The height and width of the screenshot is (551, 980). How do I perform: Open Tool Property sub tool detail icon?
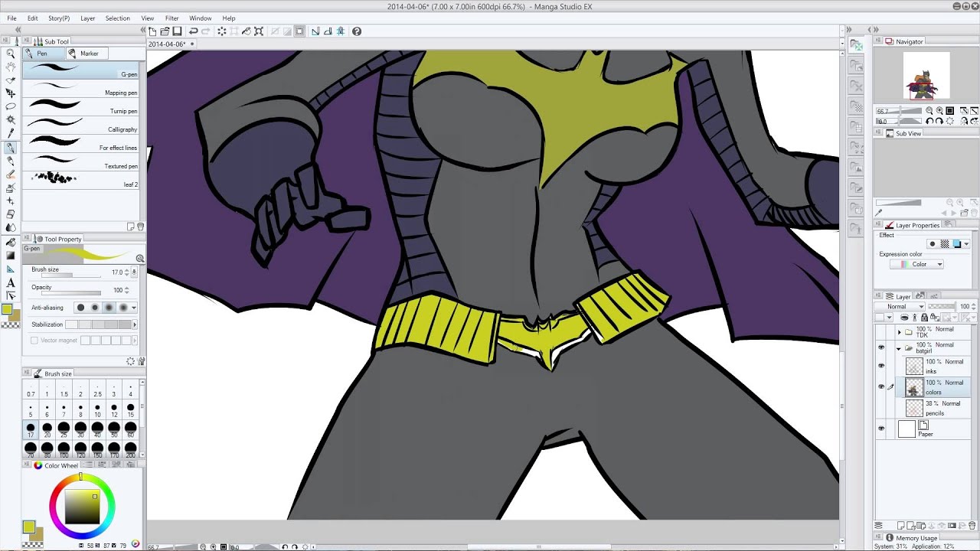140,259
